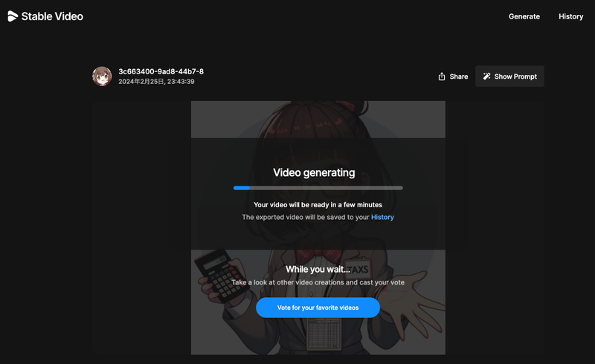Open the Generate page from the header
The height and width of the screenshot is (364, 595).
(x=524, y=16)
